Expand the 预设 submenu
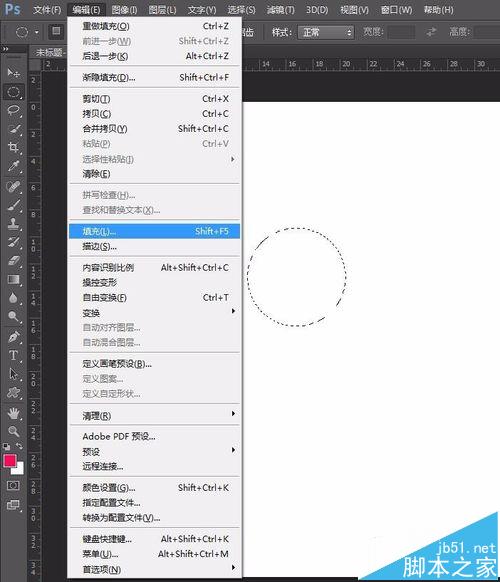 pos(154,452)
